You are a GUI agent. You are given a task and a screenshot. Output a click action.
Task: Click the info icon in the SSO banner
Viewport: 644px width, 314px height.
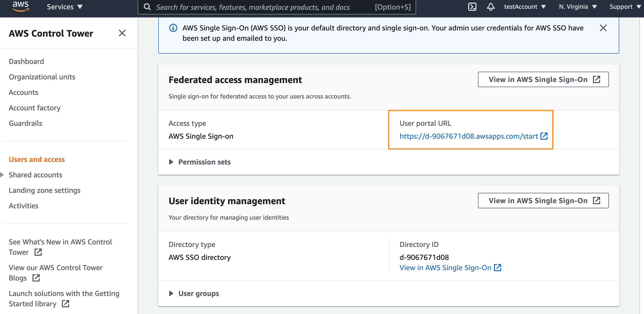tap(173, 28)
